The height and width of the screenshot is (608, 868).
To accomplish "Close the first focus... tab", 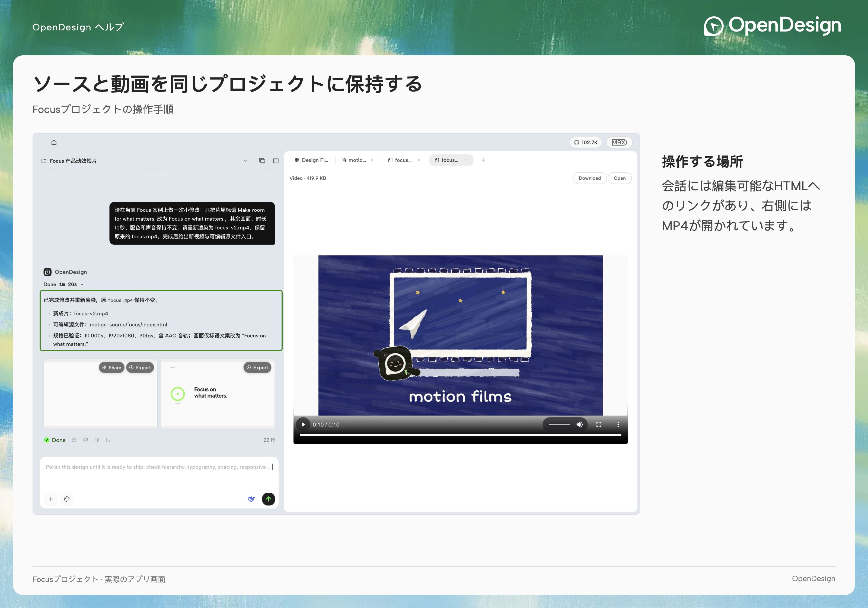I will click(419, 160).
